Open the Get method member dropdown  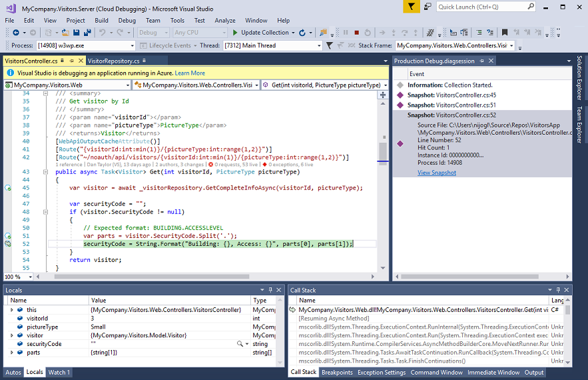coord(385,85)
